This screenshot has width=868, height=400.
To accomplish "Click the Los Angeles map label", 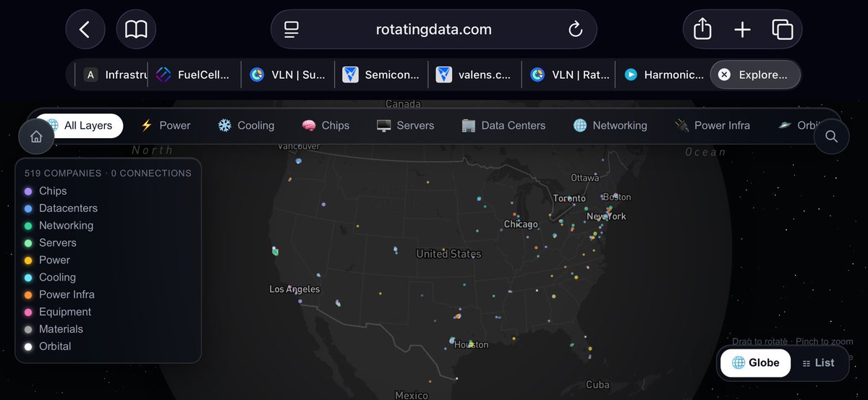I will [294, 289].
